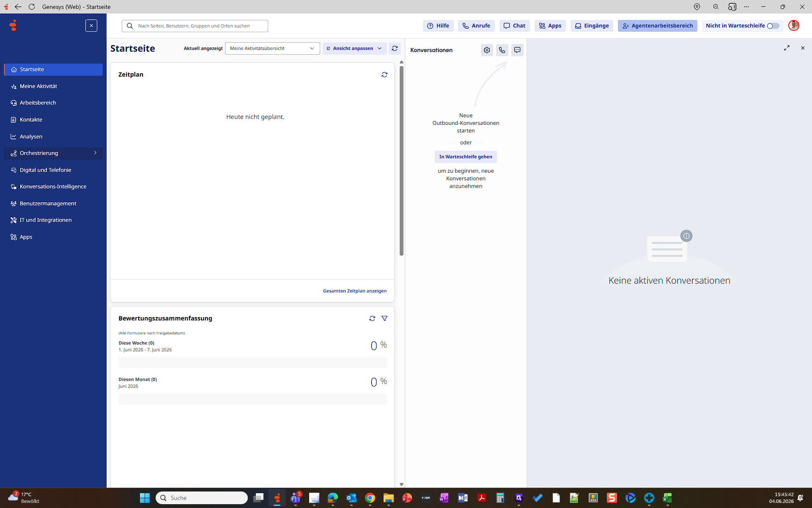Open the cast/device icon in title bar
Viewport: 812px width, 508px height.
pyautogui.click(x=732, y=7)
